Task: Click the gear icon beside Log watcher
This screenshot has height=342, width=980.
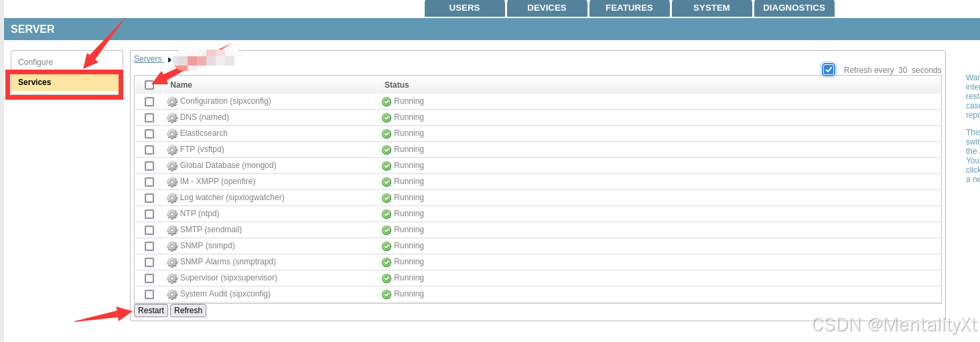Action: 172,198
